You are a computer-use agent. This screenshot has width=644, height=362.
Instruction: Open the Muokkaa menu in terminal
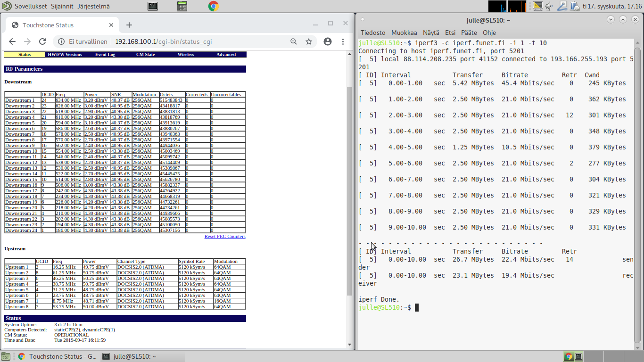pyautogui.click(x=404, y=33)
